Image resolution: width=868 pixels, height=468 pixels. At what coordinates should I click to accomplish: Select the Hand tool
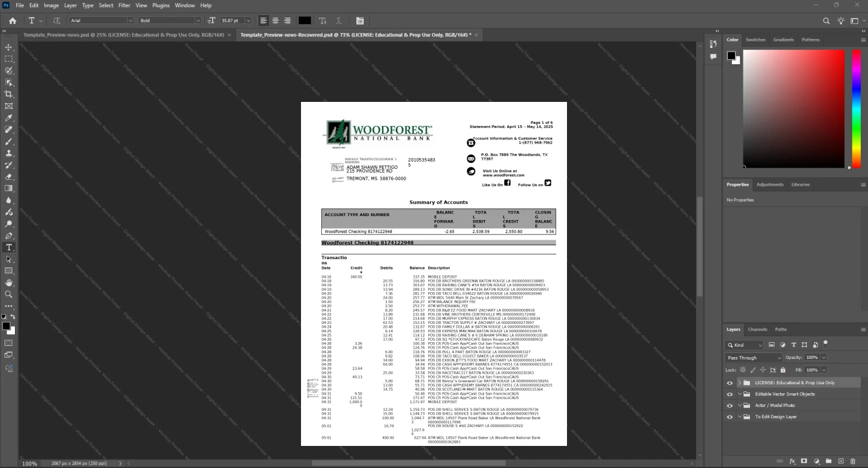(9, 282)
